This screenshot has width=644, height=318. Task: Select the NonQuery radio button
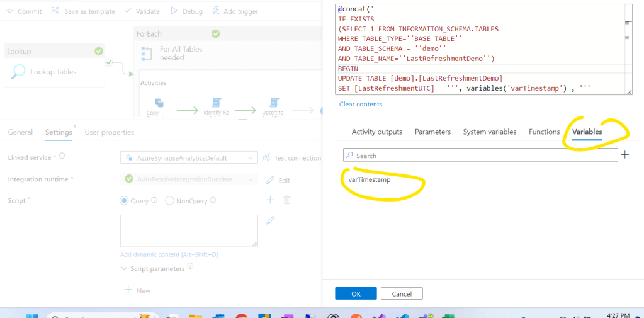170,200
